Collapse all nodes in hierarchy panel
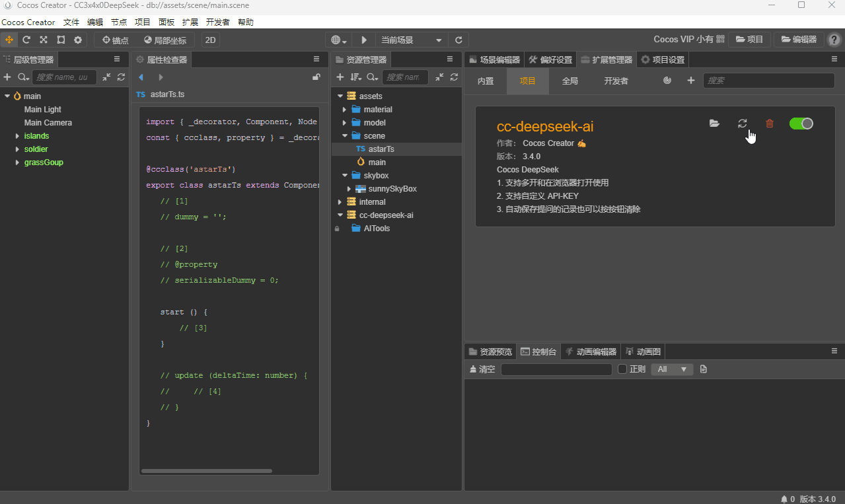Viewport: 845px width, 504px height. coord(106,77)
